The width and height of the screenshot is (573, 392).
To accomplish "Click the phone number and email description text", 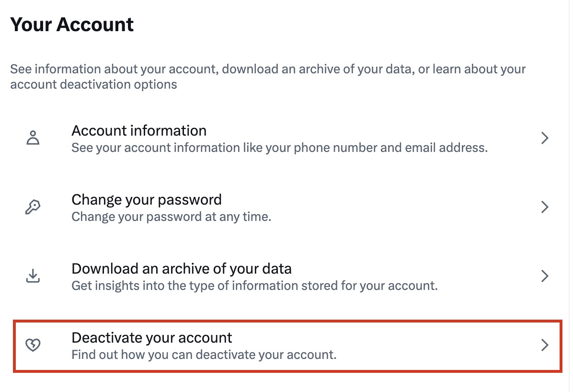I will point(279,148).
